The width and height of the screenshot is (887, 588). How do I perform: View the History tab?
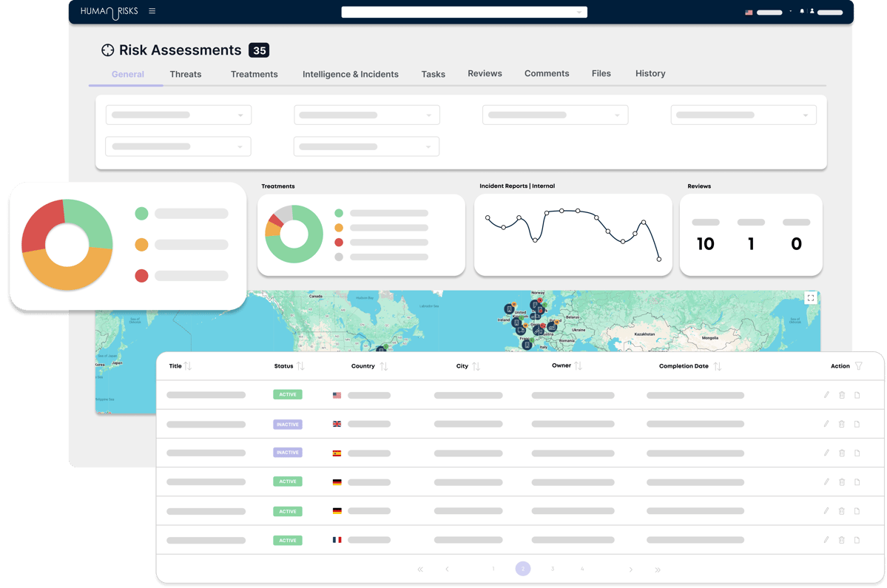(x=650, y=73)
